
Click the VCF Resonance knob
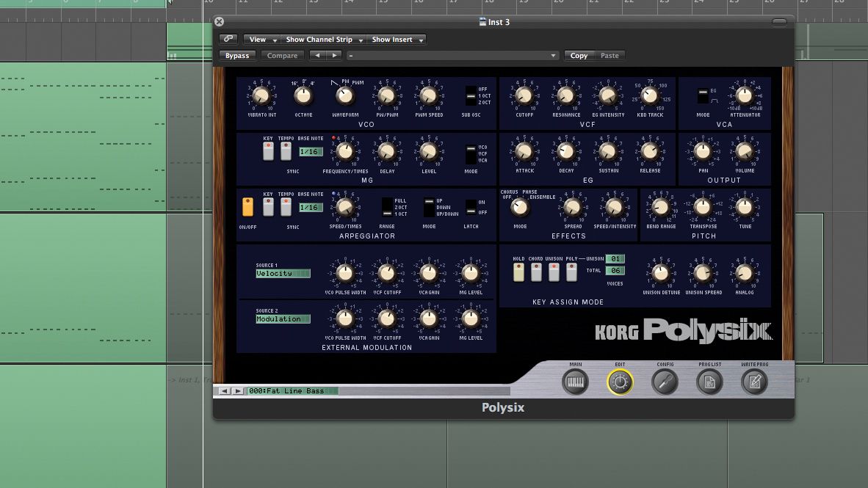click(565, 95)
